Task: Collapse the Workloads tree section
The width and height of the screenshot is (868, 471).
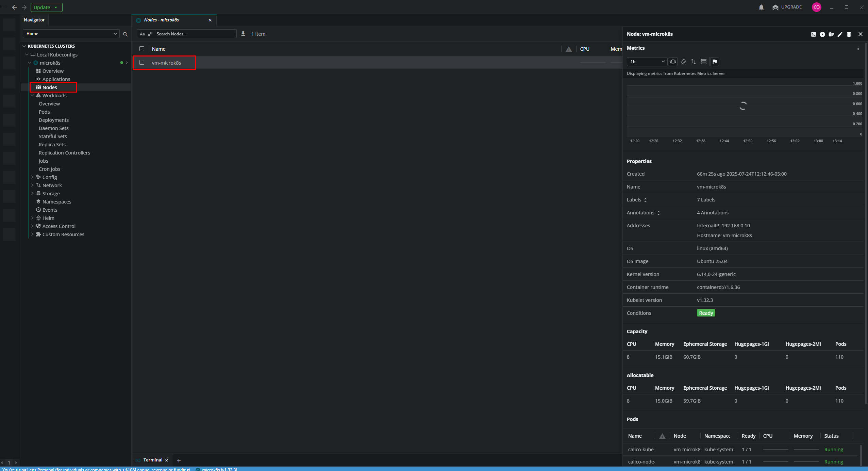Action: 32,96
